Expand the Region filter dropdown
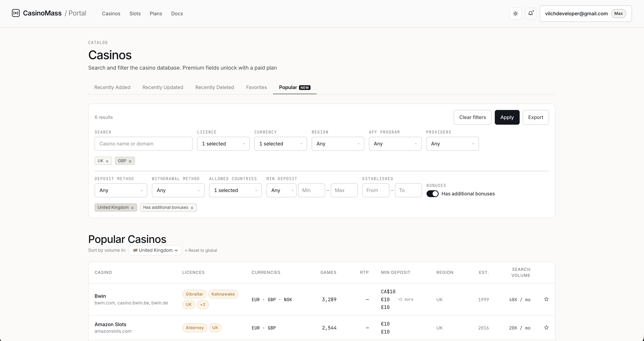This screenshot has height=341, width=644. pos(338,144)
